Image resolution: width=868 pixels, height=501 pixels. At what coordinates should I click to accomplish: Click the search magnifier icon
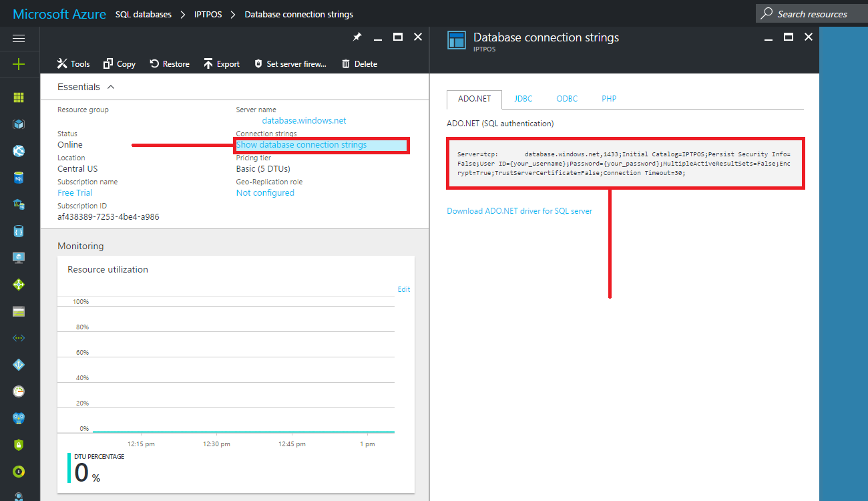(x=767, y=13)
